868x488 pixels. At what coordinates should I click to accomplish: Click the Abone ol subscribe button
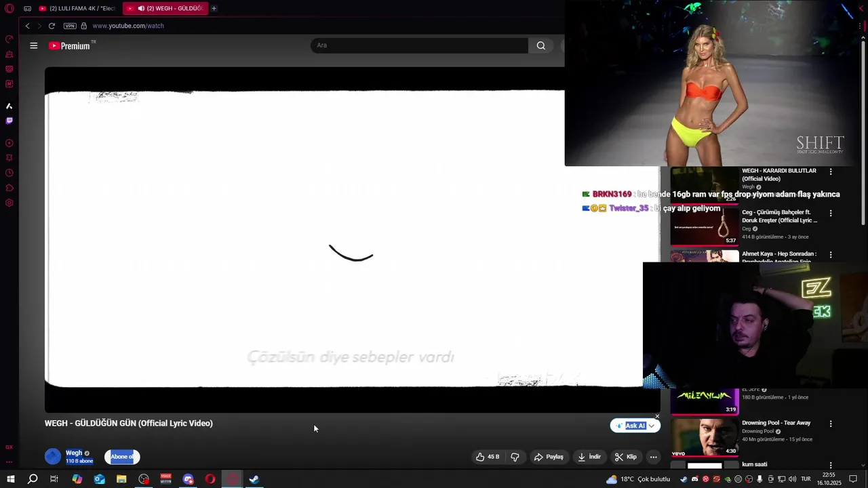coord(122,457)
